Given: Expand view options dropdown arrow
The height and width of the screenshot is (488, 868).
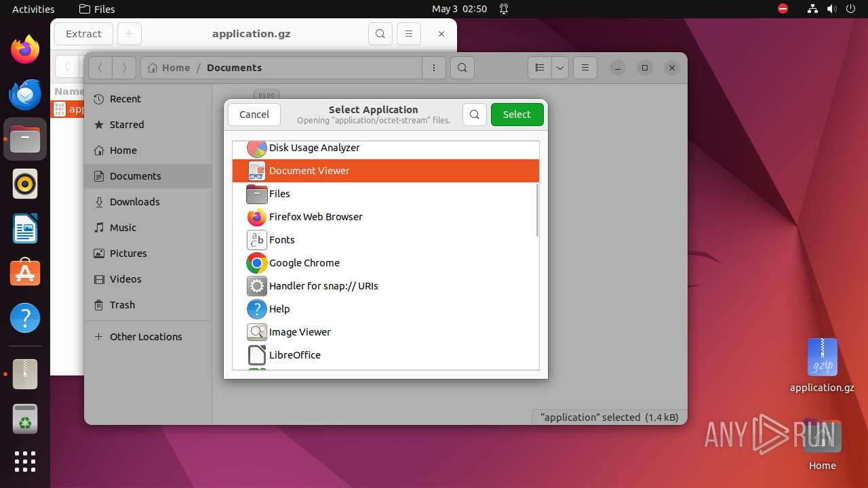Looking at the screenshot, I should (x=559, y=68).
